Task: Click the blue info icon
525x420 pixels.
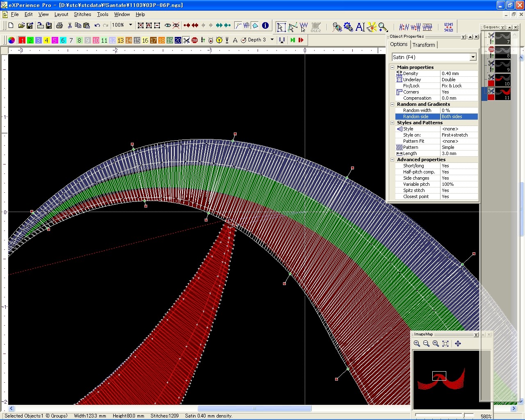Action: coord(265,25)
